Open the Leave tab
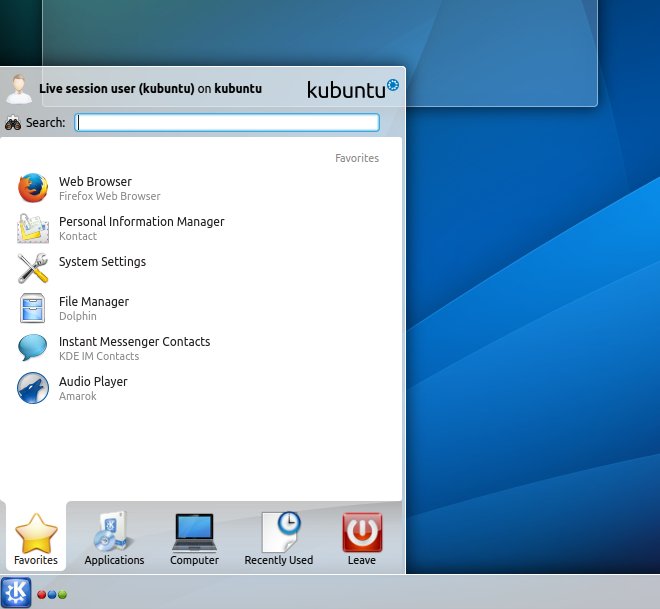This screenshot has width=660, height=609. (x=361, y=539)
